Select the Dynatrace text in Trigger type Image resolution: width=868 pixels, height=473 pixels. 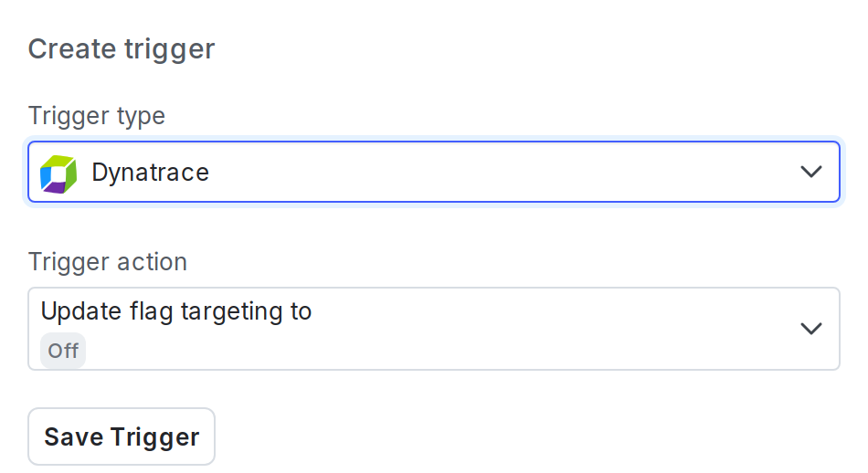pyautogui.click(x=151, y=172)
